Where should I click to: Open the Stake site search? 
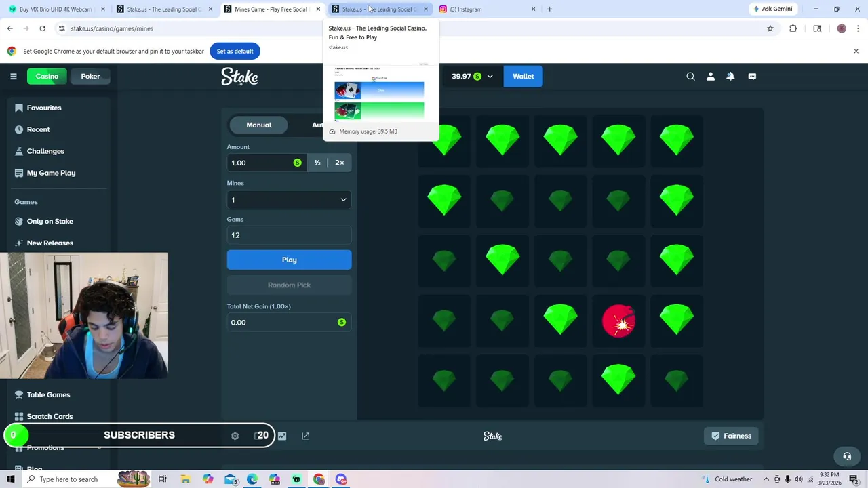click(x=690, y=77)
